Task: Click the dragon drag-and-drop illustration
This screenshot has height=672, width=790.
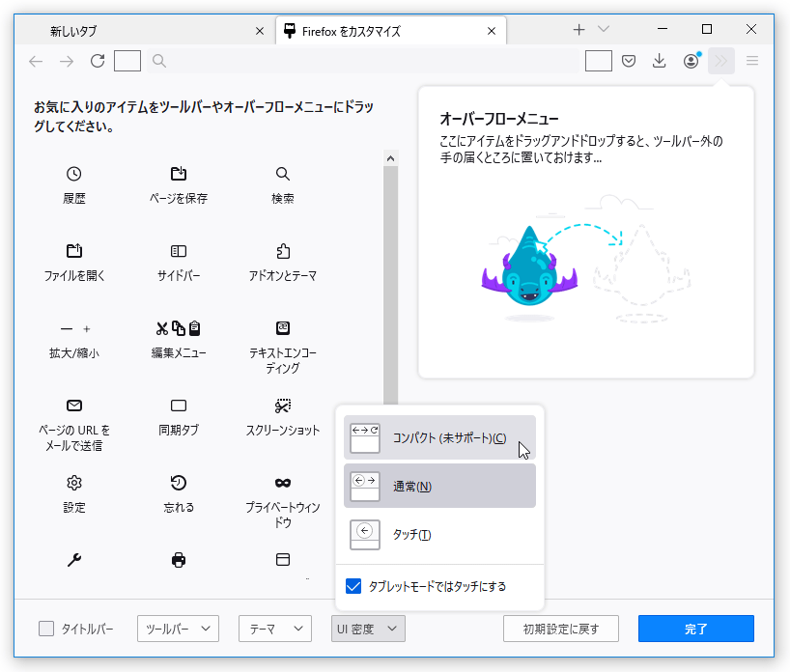Action: pos(585,259)
